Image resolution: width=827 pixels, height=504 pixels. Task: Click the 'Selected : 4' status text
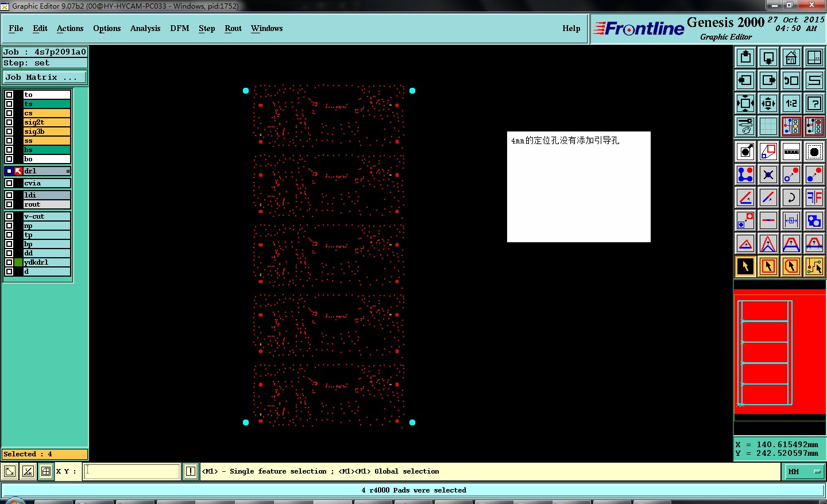tap(28, 454)
